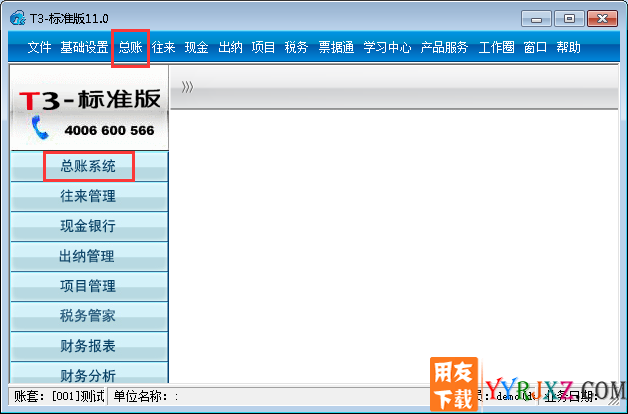Open the 工作圈 menu
Screen dimensions: 628x414
coord(496,48)
